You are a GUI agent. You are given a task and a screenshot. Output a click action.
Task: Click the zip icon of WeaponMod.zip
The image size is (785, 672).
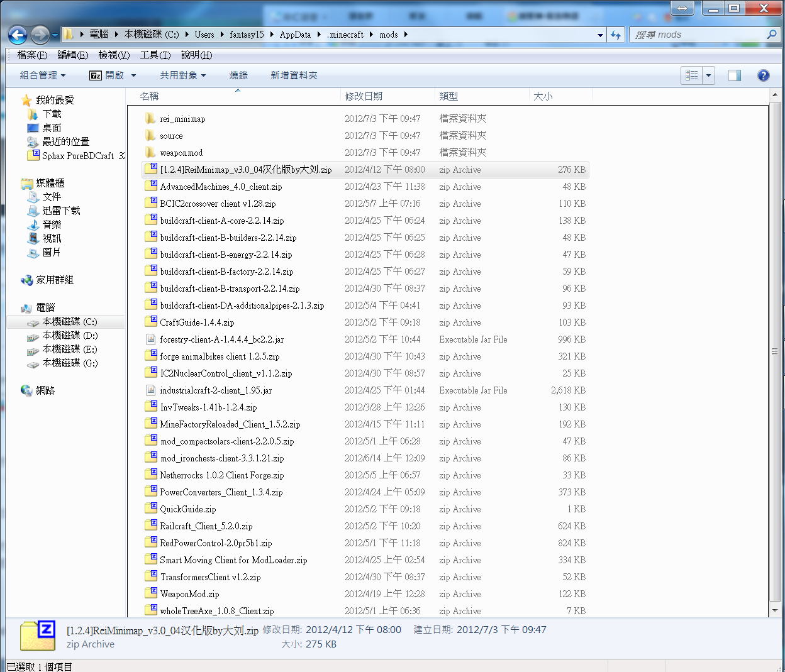pos(150,593)
